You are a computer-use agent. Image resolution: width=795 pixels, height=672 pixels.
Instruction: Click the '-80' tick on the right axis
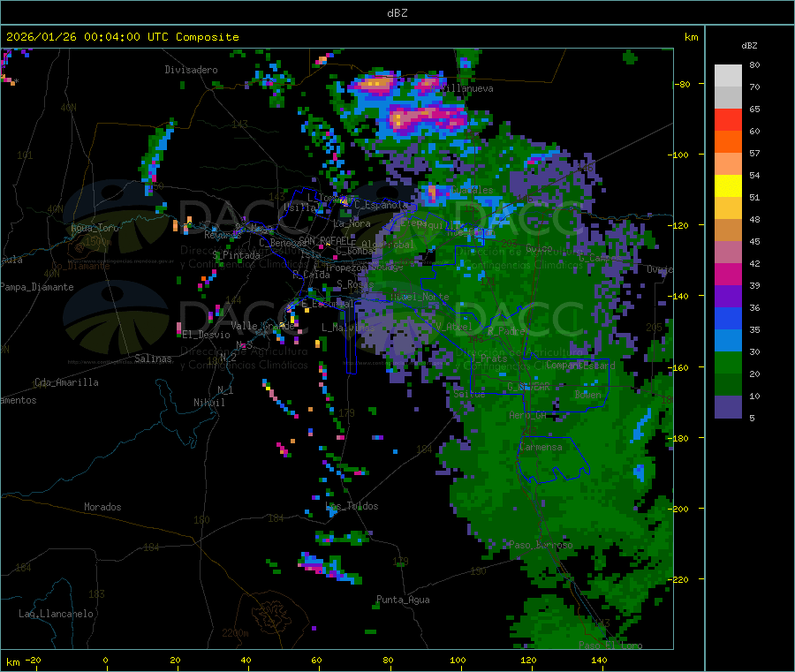coord(682,84)
